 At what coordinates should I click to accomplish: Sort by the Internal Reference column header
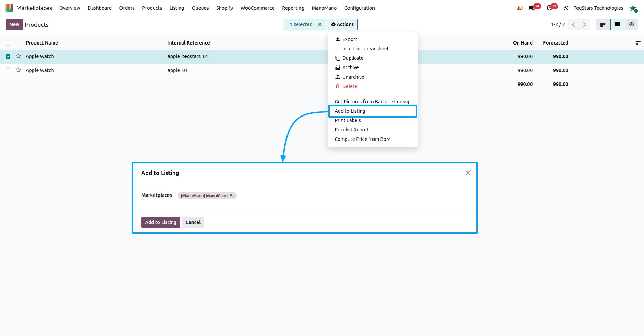point(189,43)
